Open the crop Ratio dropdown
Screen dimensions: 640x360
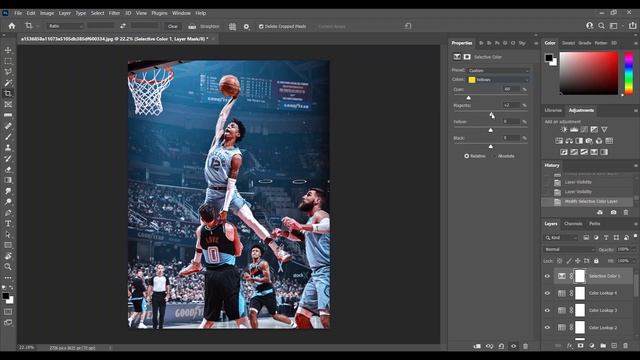(65, 26)
